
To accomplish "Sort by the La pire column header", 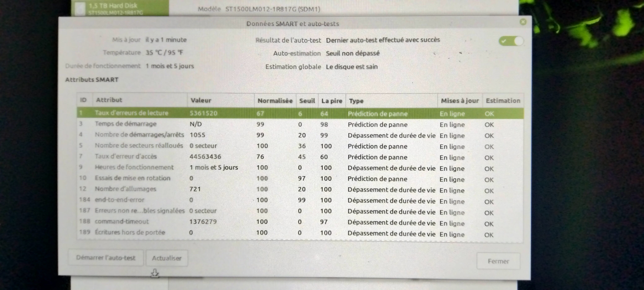I will tap(332, 101).
